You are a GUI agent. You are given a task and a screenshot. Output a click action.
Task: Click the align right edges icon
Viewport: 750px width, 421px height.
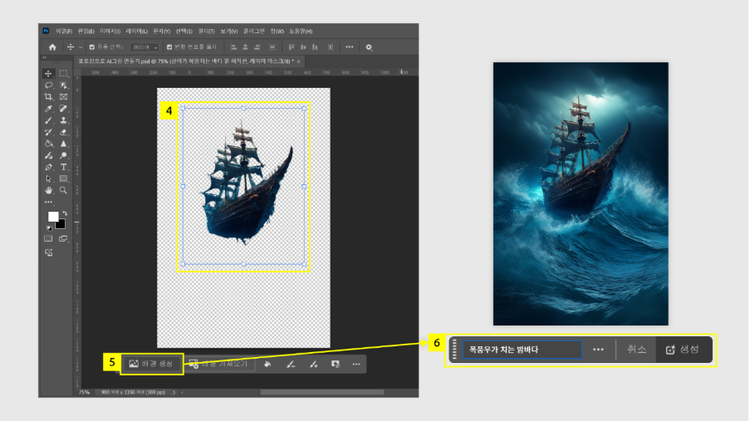[x=257, y=47]
